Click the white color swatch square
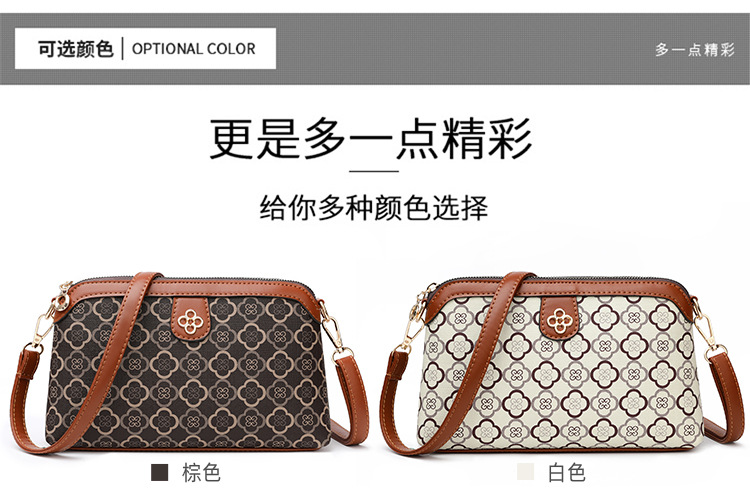The image size is (750, 496). (x=525, y=472)
